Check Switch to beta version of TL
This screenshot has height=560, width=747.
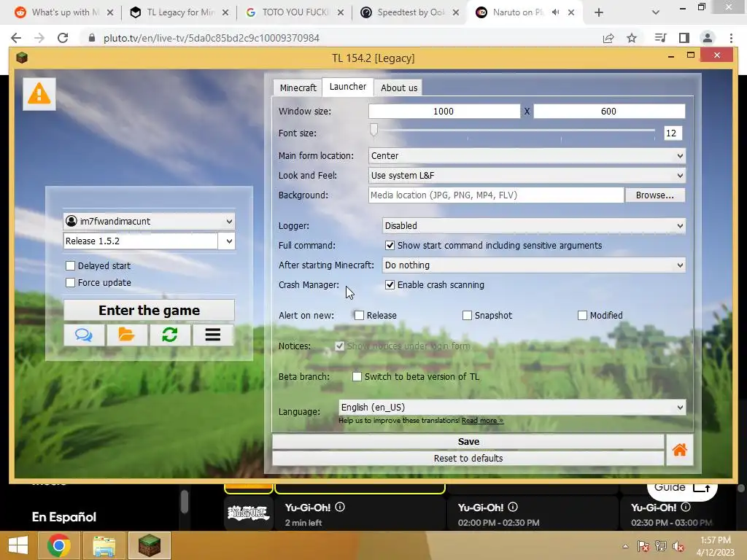pyautogui.click(x=357, y=377)
